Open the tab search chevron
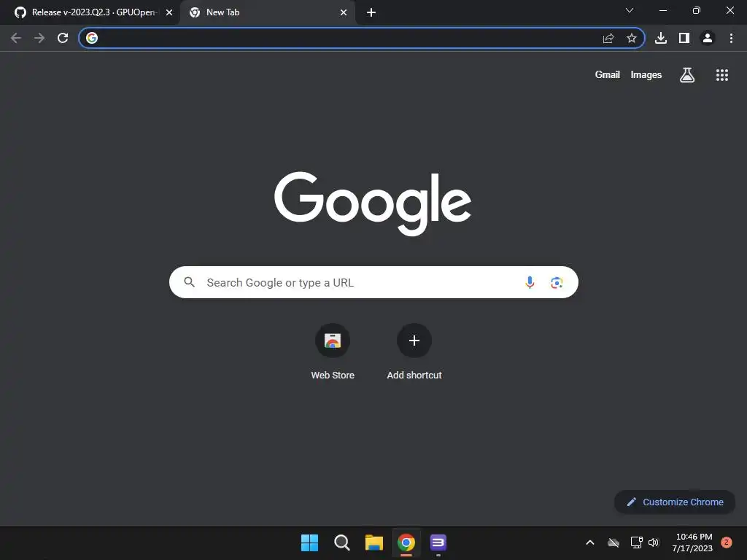The width and height of the screenshot is (747, 560). (630, 10)
